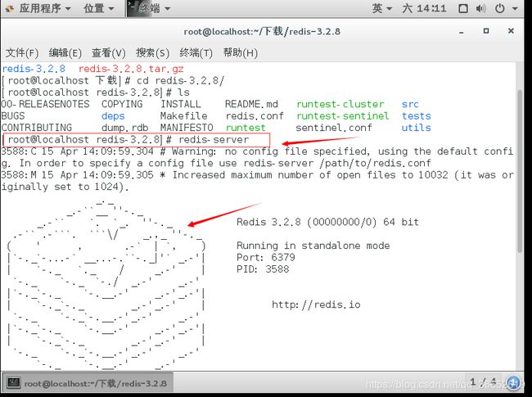Open the clock showing 六 14:11

point(425,8)
